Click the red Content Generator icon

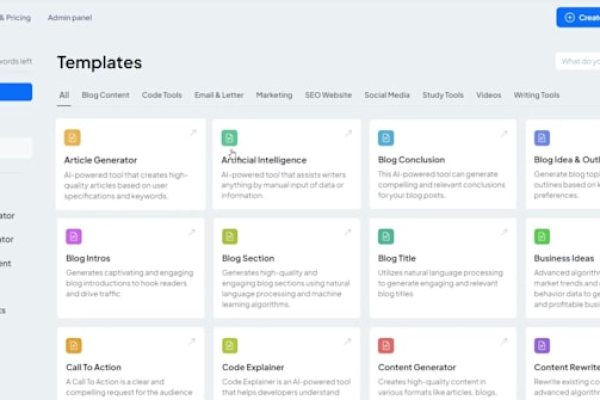[x=386, y=345]
